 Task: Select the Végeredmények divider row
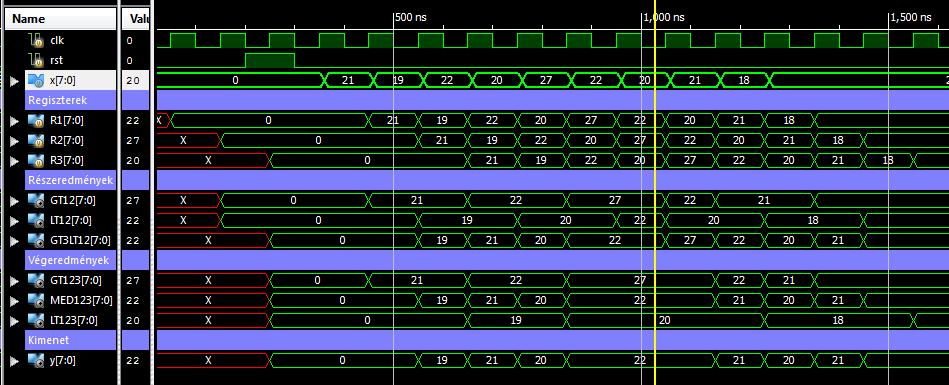pyautogui.click(x=61, y=260)
